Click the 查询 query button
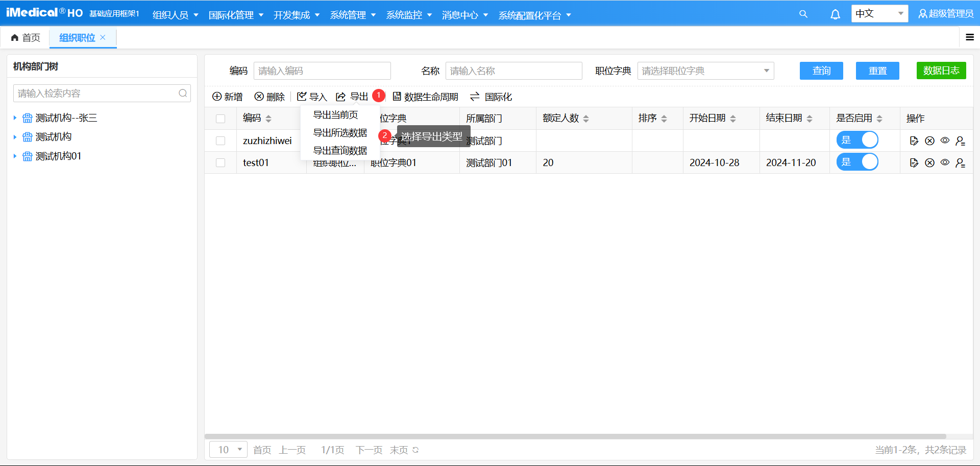Screen dimensions: 980x466 tap(821, 71)
